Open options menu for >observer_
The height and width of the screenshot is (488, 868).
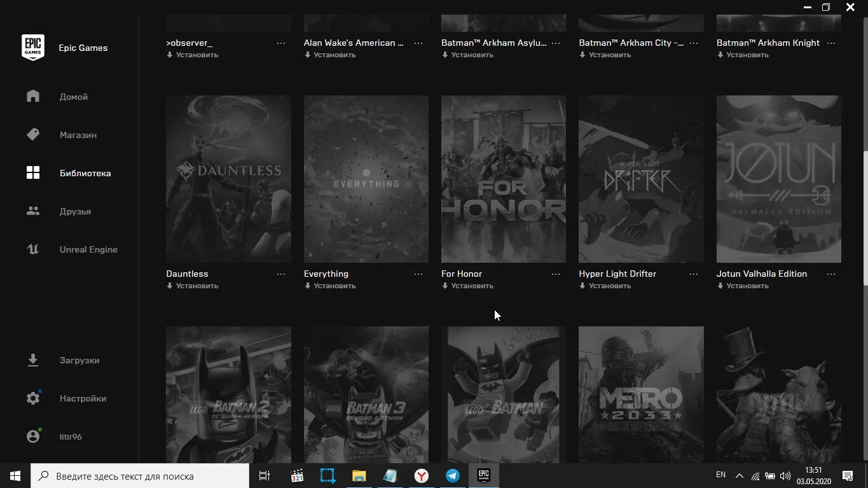click(x=281, y=43)
